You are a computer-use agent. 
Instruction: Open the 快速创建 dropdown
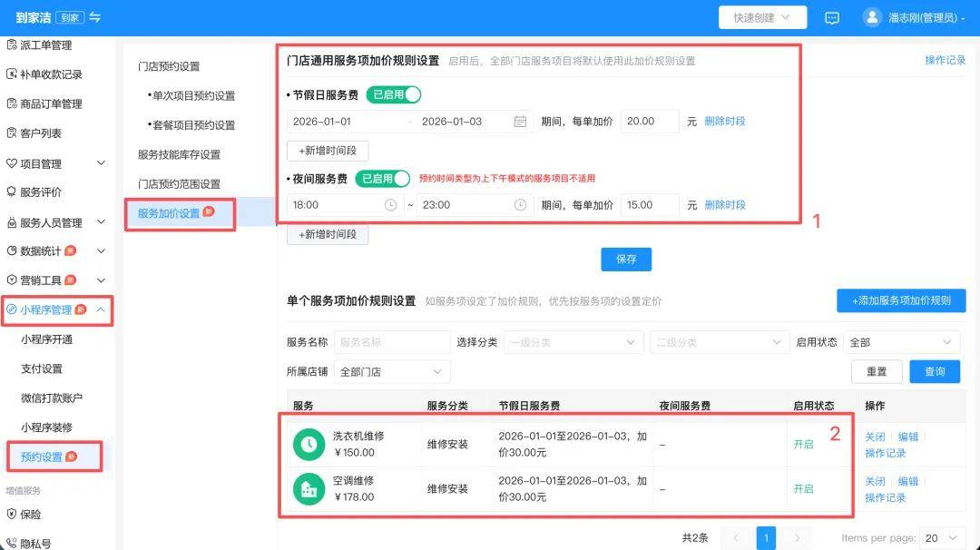click(x=762, y=18)
